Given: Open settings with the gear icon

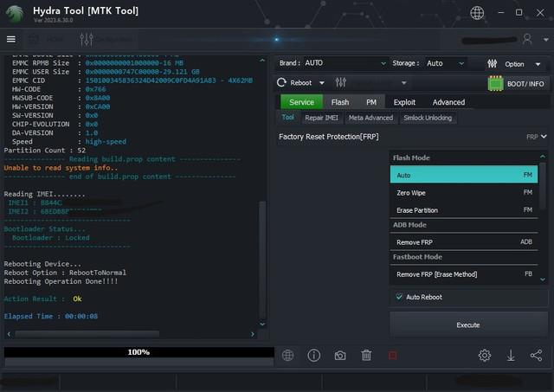Looking at the screenshot, I should [485, 356].
